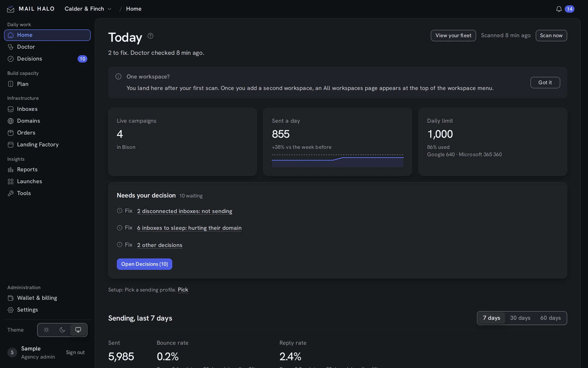The image size is (588, 368).
Task: Switch to dark theme moon icon
Action: (x=62, y=330)
